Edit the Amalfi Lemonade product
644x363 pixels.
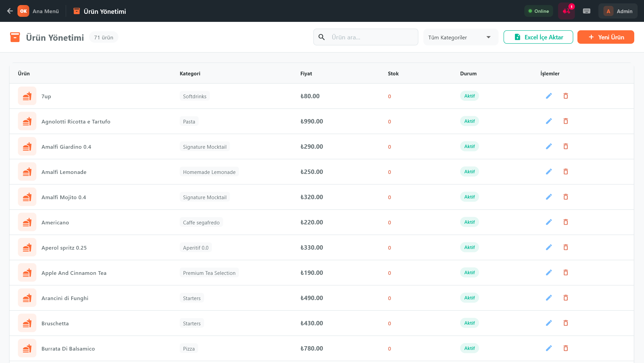[x=549, y=172]
